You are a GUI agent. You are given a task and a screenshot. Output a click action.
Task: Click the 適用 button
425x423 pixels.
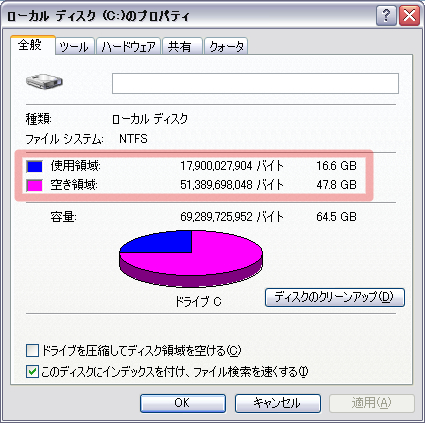pos(372,403)
